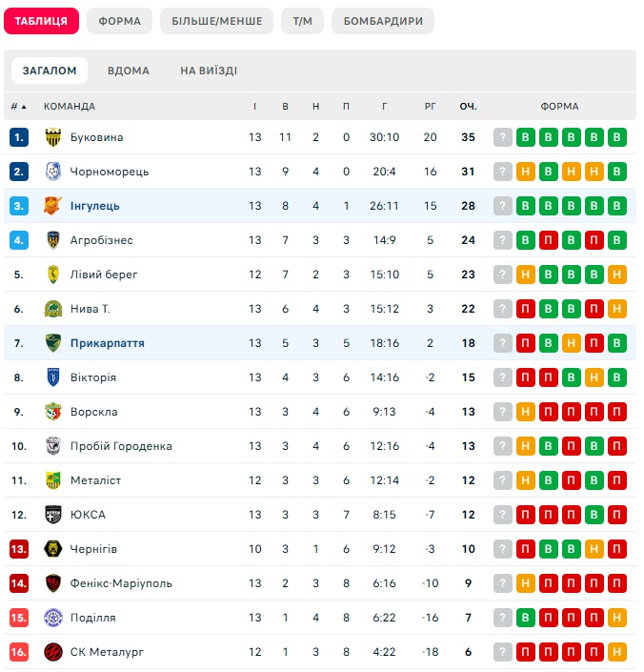Click the Ворскла team crest icon

pyautogui.click(x=53, y=412)
